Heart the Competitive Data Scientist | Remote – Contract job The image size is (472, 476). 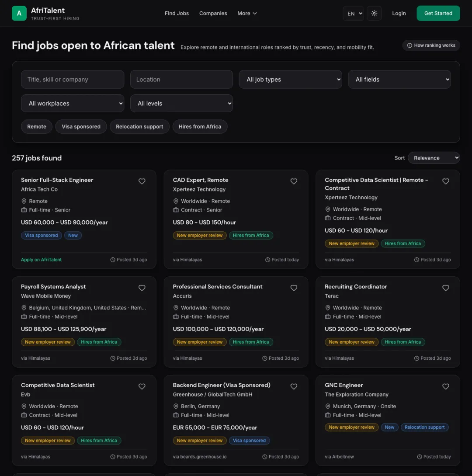(x=445, y=181)
